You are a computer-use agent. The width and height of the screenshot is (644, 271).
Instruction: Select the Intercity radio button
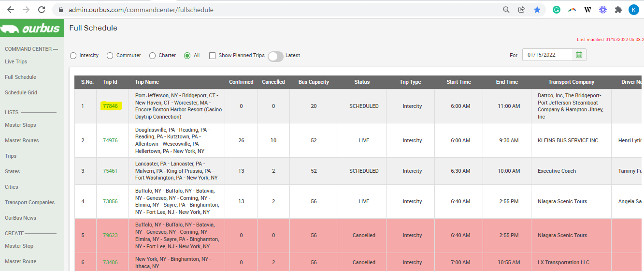(73, 56)
